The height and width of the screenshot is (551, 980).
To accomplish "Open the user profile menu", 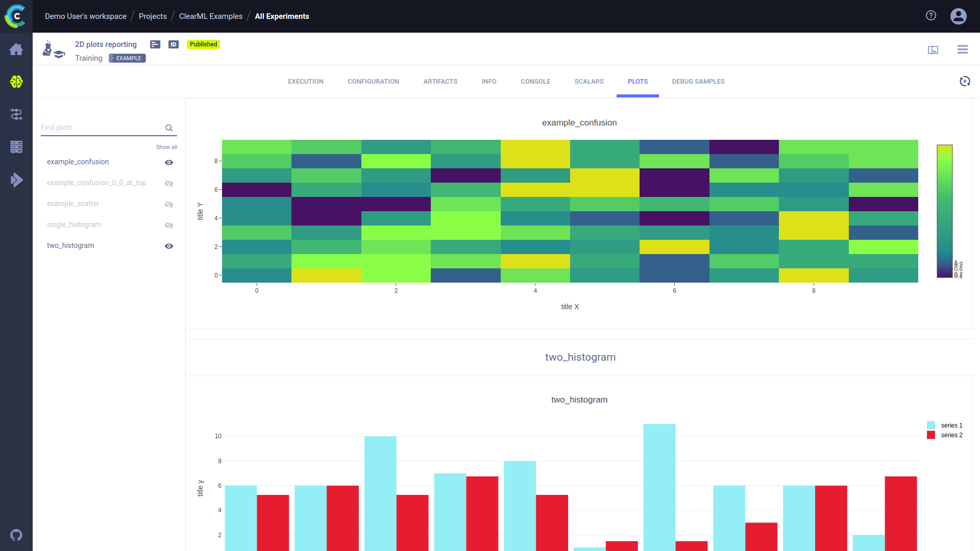I will 958,16.
